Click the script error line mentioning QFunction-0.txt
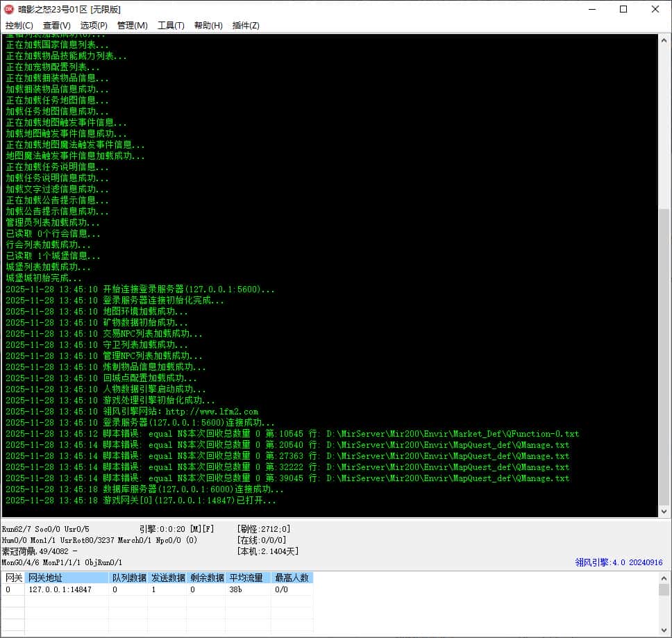The height and width of the screenshot is (638, 672). click(292, 434)
